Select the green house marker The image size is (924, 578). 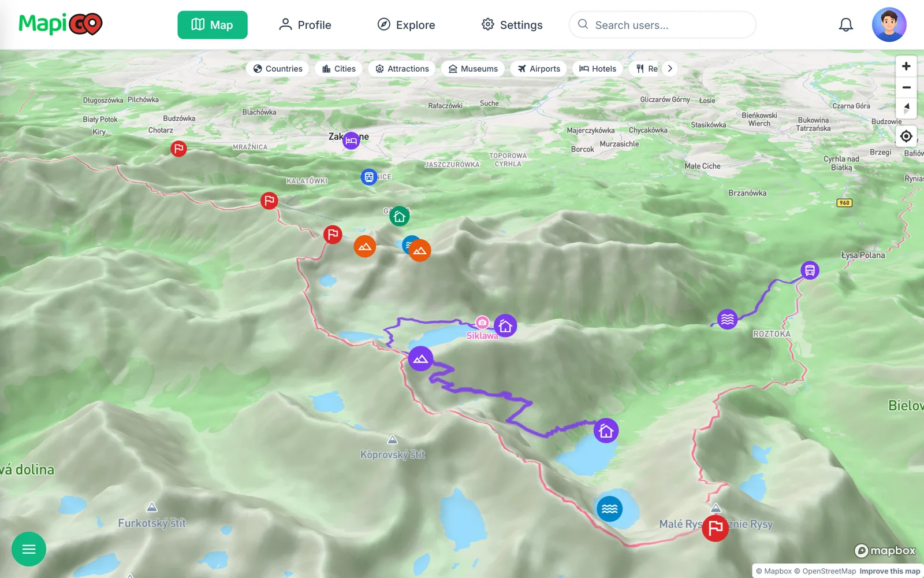[399, 217]
